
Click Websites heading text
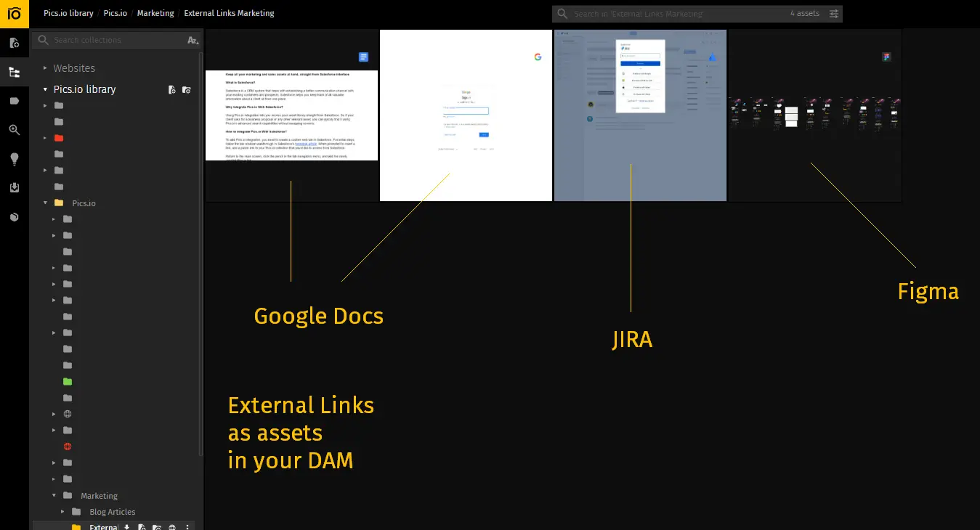tap(74, 68)
